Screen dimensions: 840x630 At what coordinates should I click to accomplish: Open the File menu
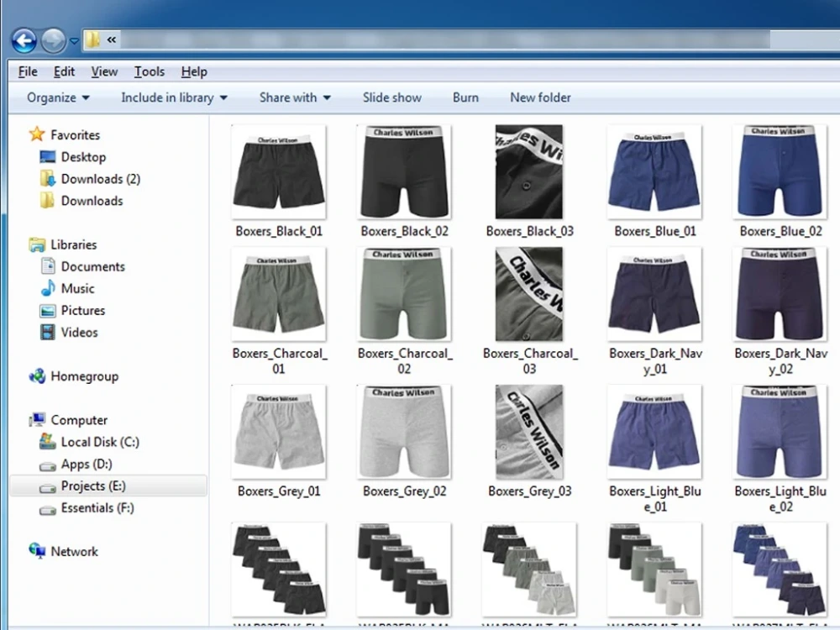pyautogui.click(x=28, y=71)
